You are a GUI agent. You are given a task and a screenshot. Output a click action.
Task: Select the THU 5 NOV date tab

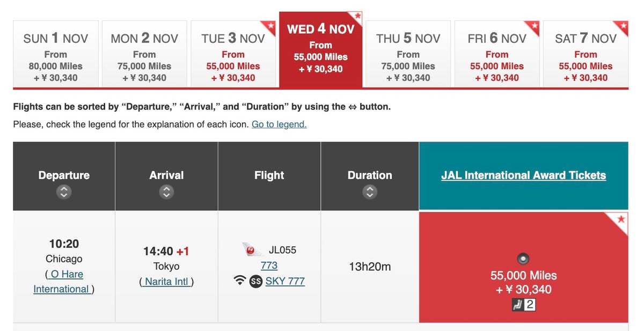[x=408, y=54]
